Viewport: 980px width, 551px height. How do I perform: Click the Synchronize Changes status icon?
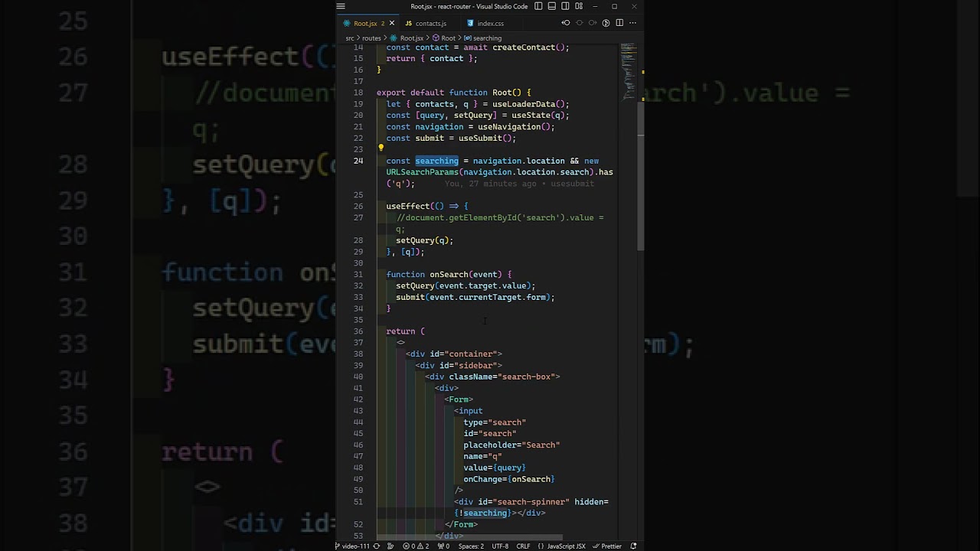click(376, 546)
